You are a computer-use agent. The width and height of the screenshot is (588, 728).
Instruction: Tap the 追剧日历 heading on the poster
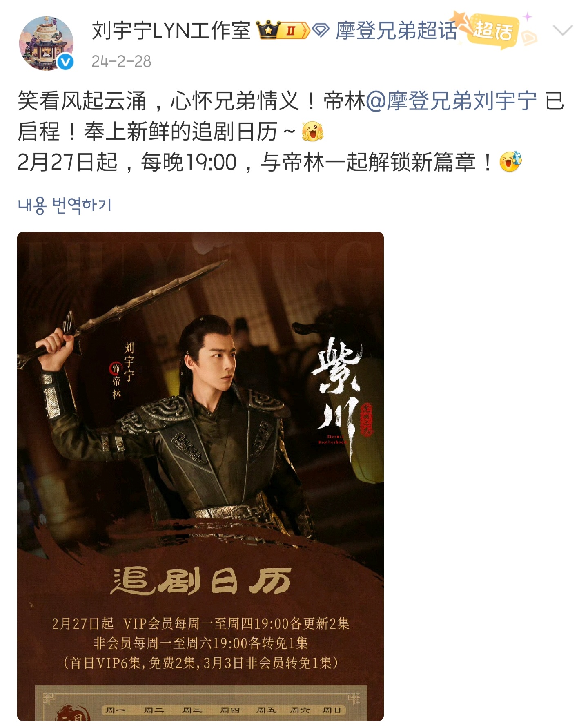click(201, 581)
